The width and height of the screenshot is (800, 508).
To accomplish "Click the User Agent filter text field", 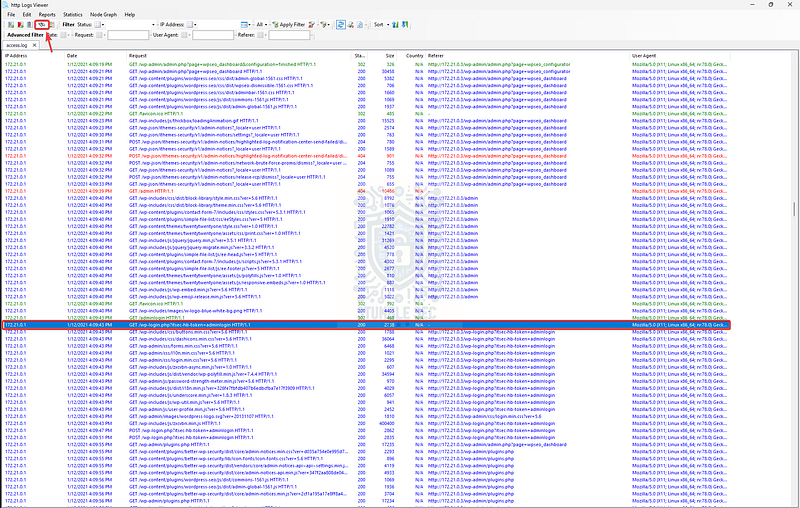I will click(x=213, y=35).
